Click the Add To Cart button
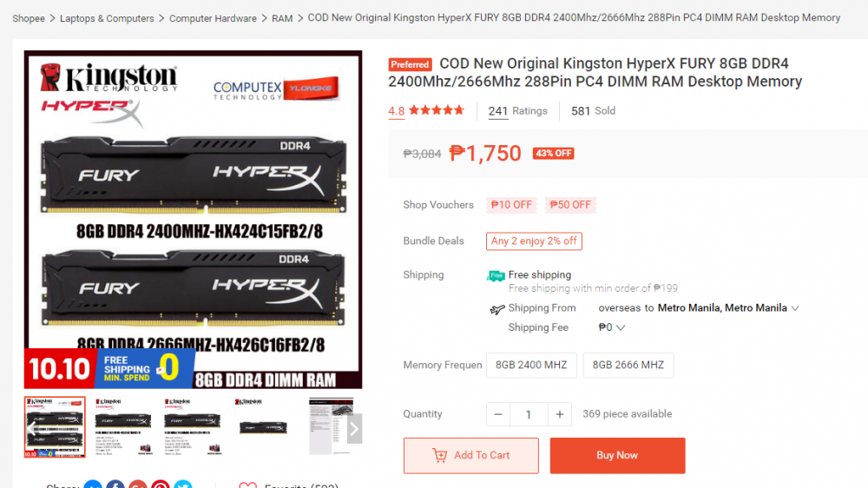Viewport: 868px width, 488px height. point(471,455)
